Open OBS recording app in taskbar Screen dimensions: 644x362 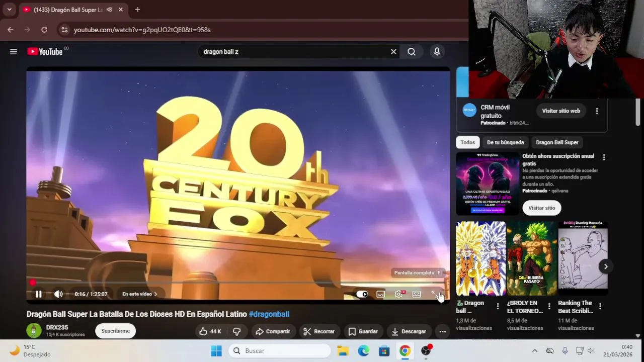426,351
